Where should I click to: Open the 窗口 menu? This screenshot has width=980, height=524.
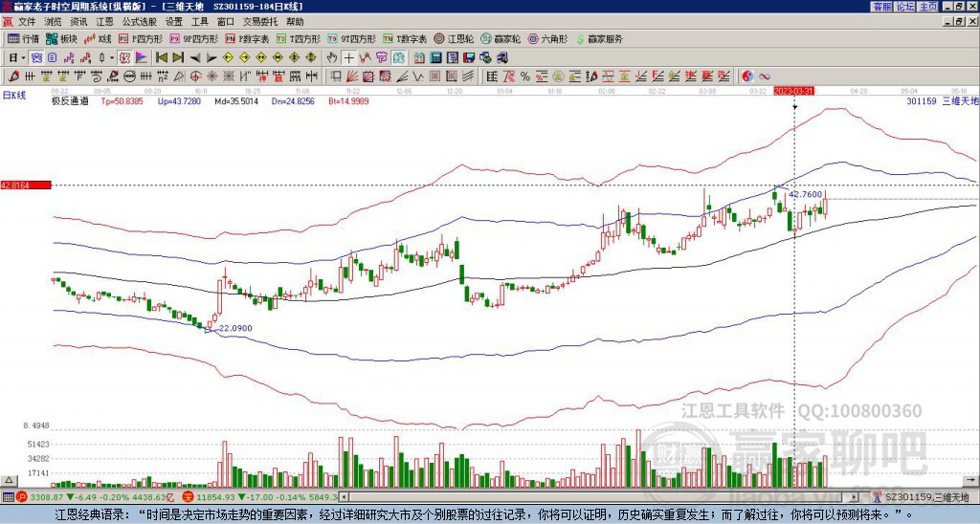click(x=226, y=22)
